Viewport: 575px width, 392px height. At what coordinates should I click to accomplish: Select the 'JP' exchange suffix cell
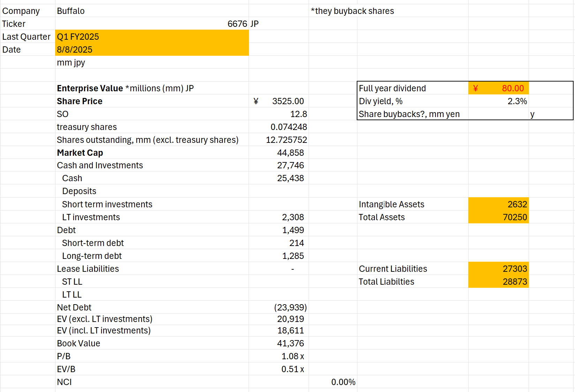(x=279, y=24)
